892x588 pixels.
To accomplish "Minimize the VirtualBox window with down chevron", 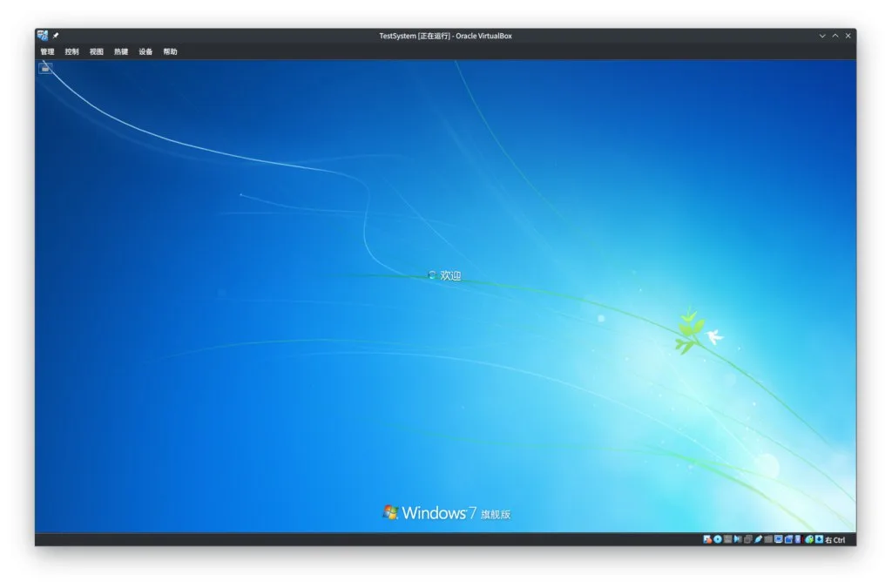I will [821, 36].
